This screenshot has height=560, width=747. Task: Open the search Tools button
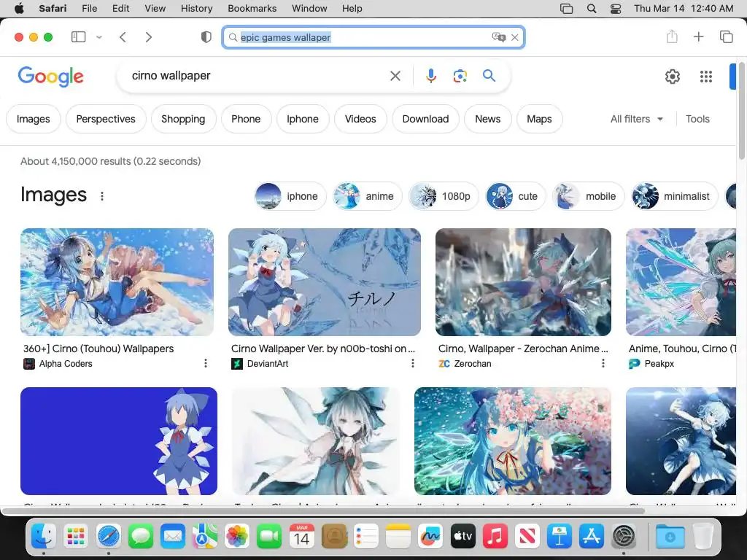(697, 119)
